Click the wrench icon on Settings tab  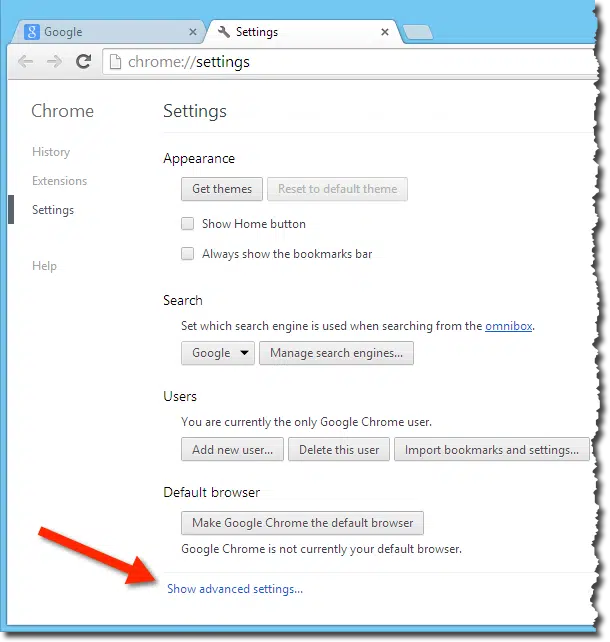pos(224,32)
